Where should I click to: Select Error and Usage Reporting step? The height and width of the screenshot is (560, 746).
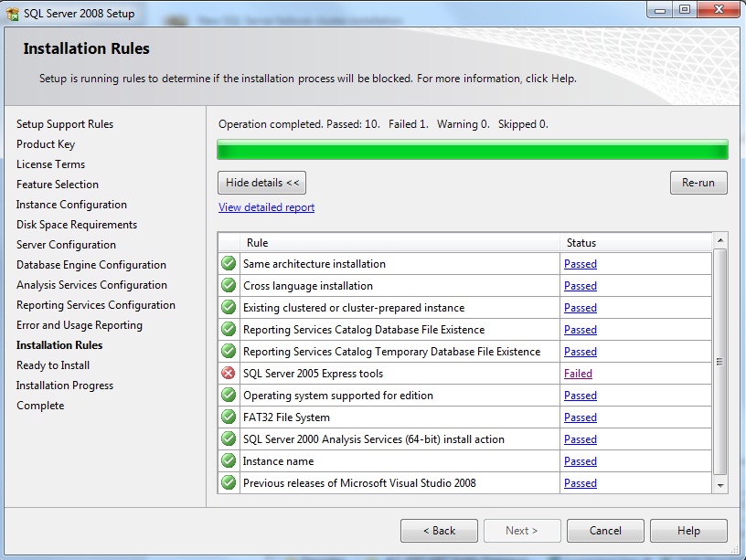80,325
